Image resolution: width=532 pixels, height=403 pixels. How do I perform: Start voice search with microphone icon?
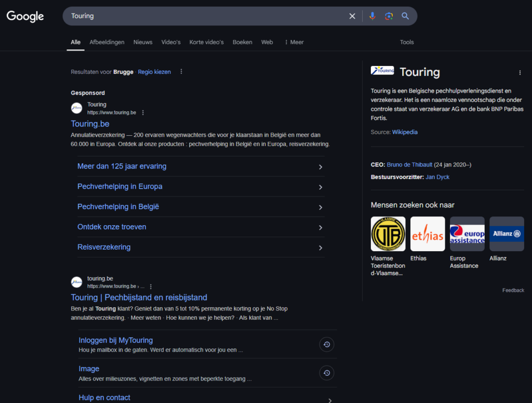pyautogui.click(x=372, y=16)
